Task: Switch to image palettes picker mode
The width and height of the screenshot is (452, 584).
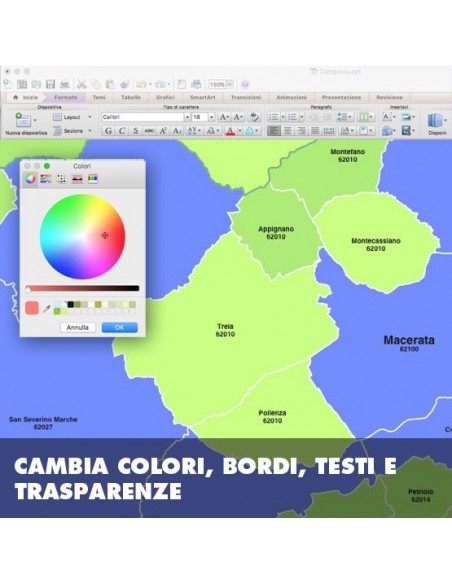Action: tap(77, 179)
